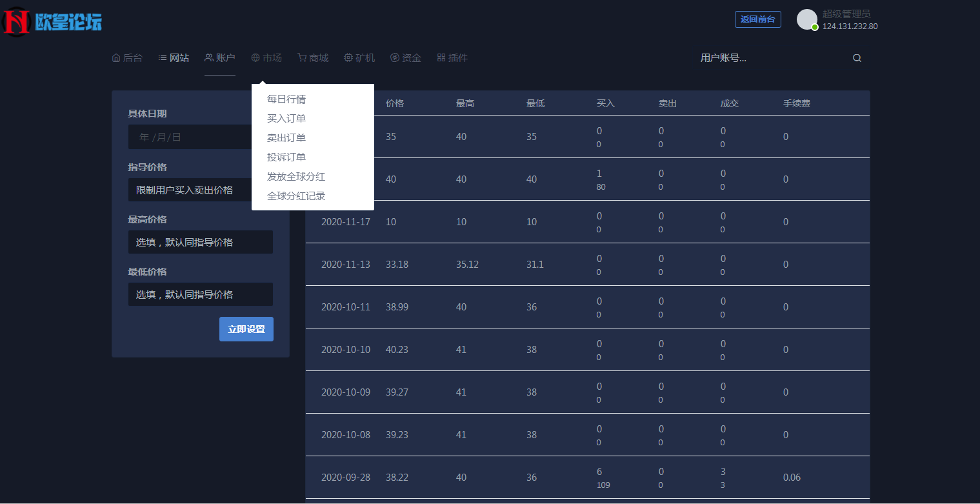Open 全球分红记录 from the dropdown

296,196
